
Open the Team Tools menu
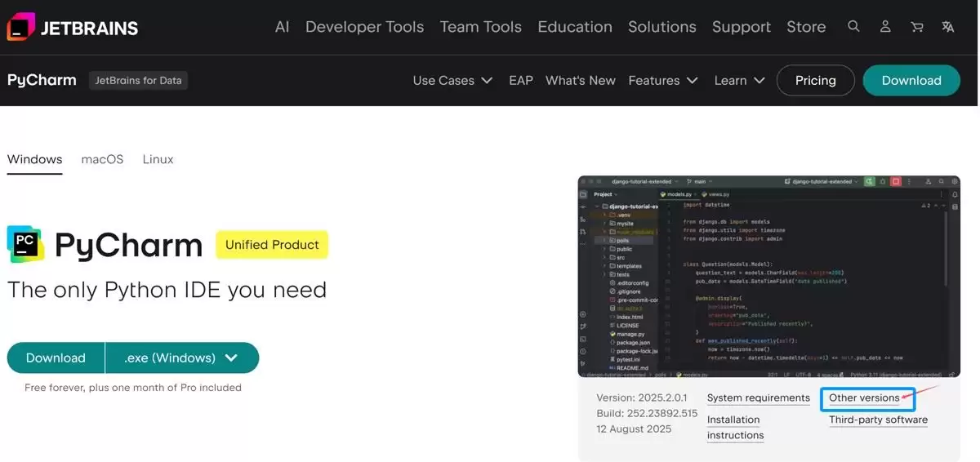[x=480, y=27]
